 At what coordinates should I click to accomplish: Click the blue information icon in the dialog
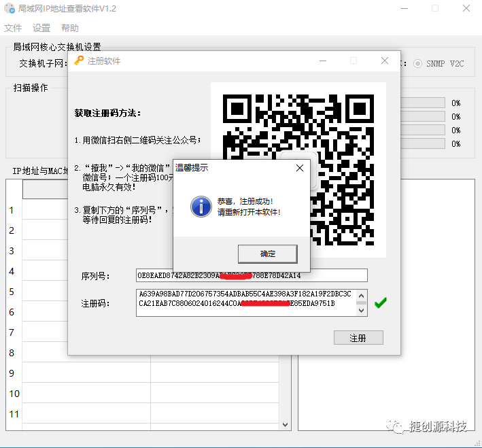pyautogui.click(x=201, y=207)
